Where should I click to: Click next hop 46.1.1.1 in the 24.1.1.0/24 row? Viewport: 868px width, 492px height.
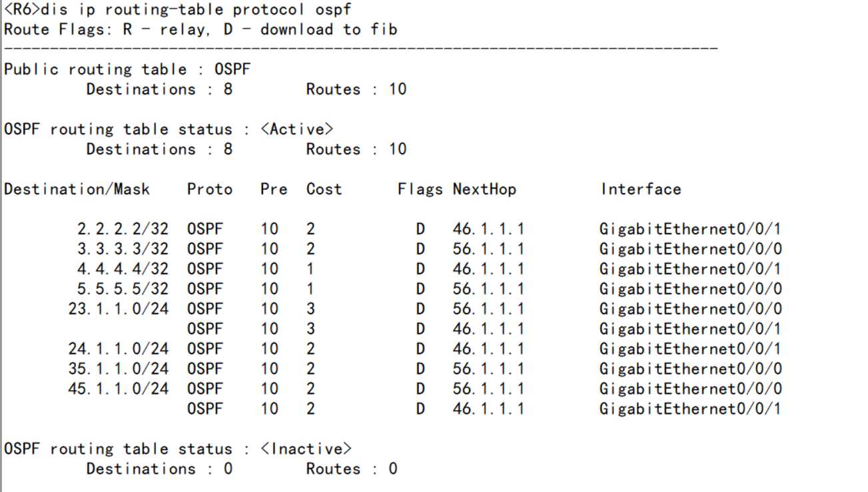click(x=488, y=350)
